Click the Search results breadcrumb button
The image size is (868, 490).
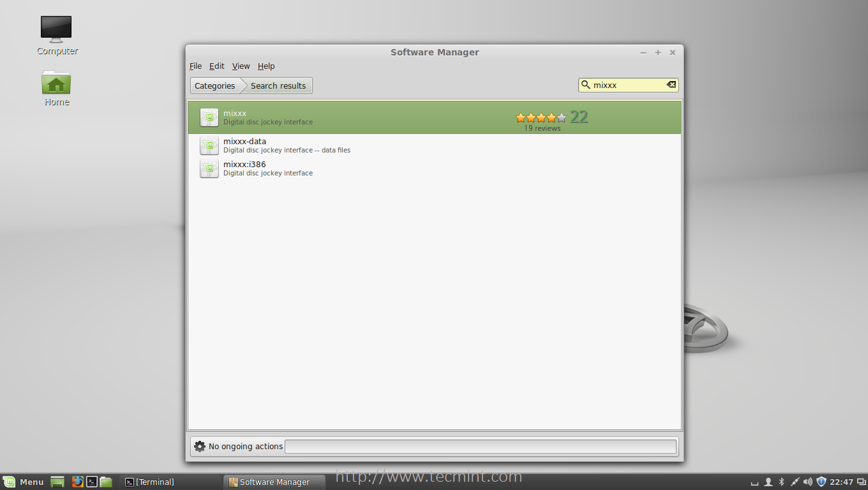point(278,85)
